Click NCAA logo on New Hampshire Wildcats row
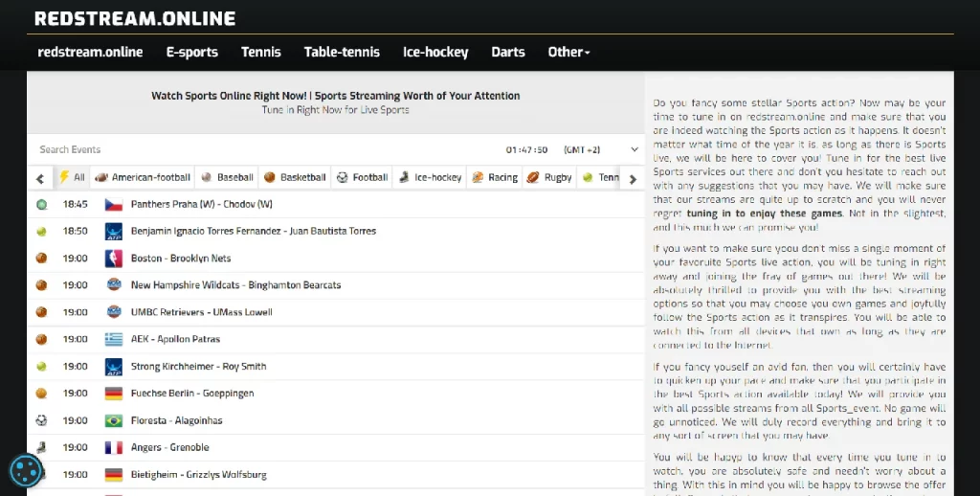 113,284
